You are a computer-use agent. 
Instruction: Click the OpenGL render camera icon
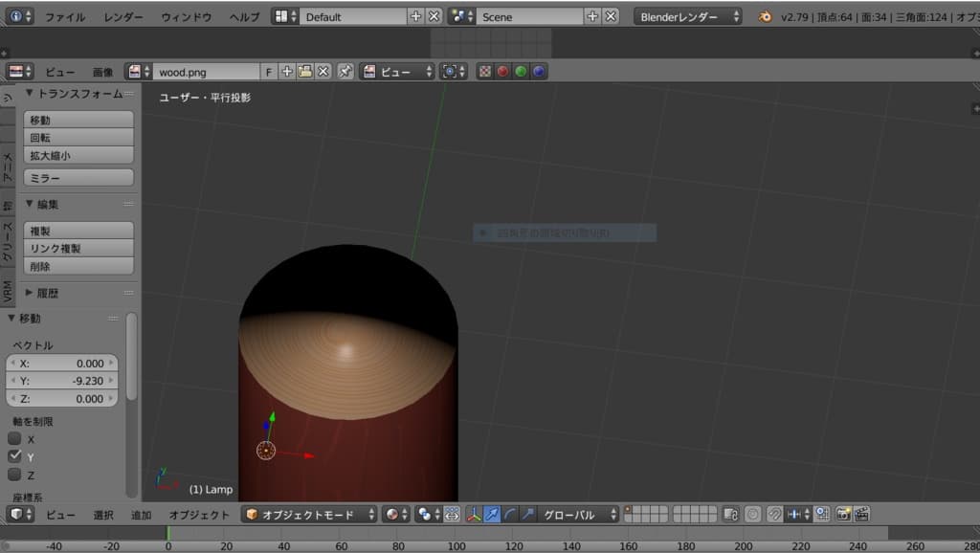tap(844, 515)
